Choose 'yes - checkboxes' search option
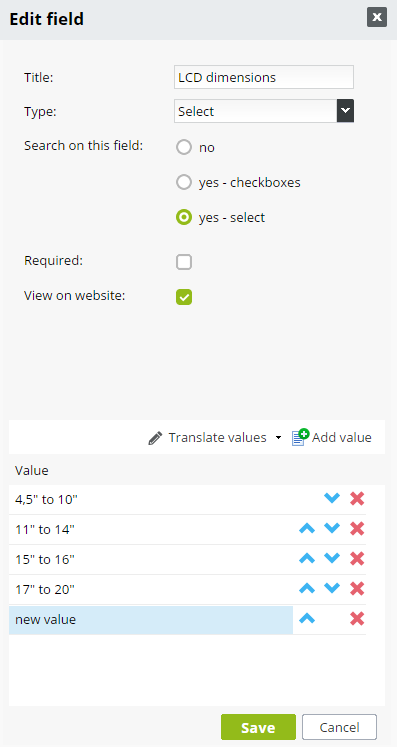The width and height of the screenshot is (397, 747). (x=184, y=182)
